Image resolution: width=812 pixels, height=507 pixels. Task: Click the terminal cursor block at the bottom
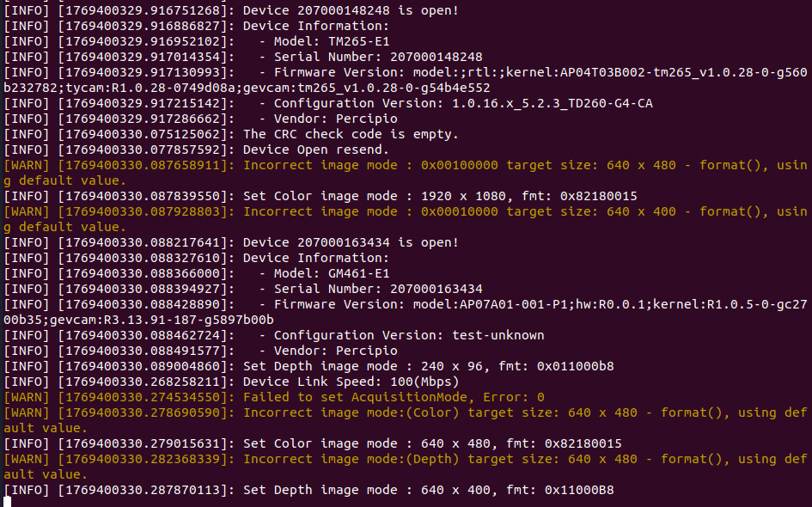pyautogui.click(x=8, y=502)
